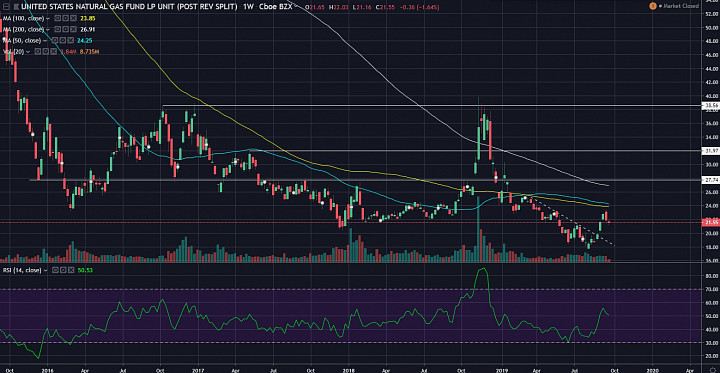Click the United States Natural Gas Fund title

[129, 6]
